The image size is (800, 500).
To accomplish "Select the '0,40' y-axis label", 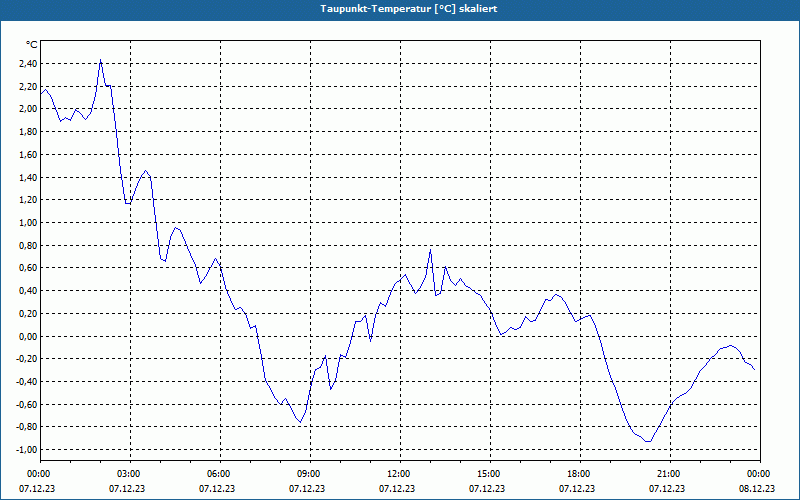I will pyautogui.click(x=28, y=291).
